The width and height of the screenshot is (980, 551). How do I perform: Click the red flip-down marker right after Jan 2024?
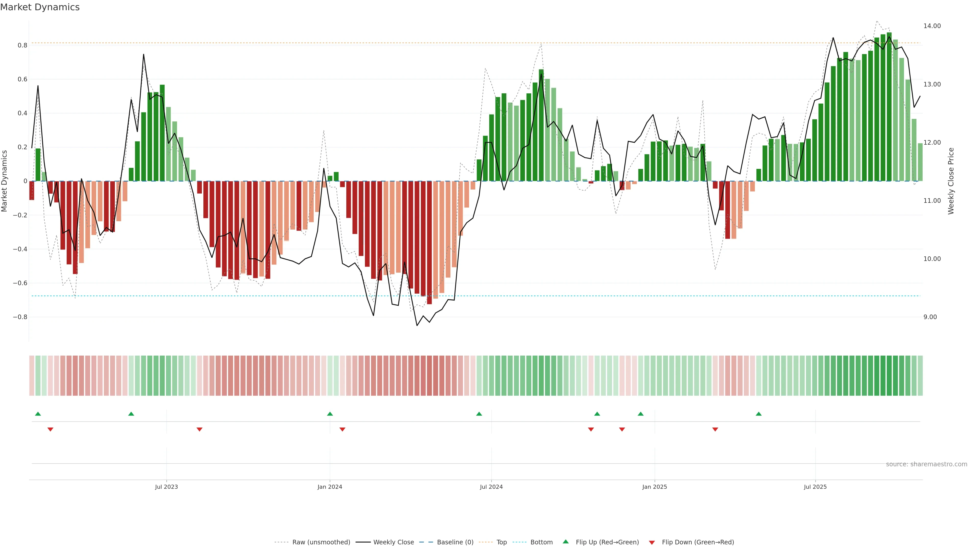point(342,429)
